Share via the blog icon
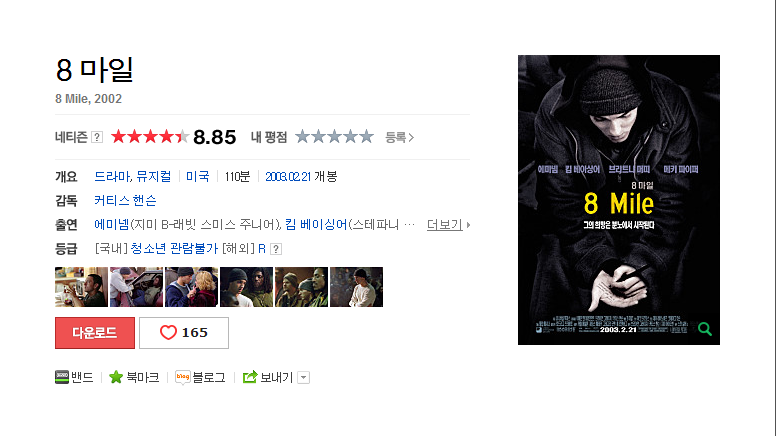776x436 pixels. 183,377
